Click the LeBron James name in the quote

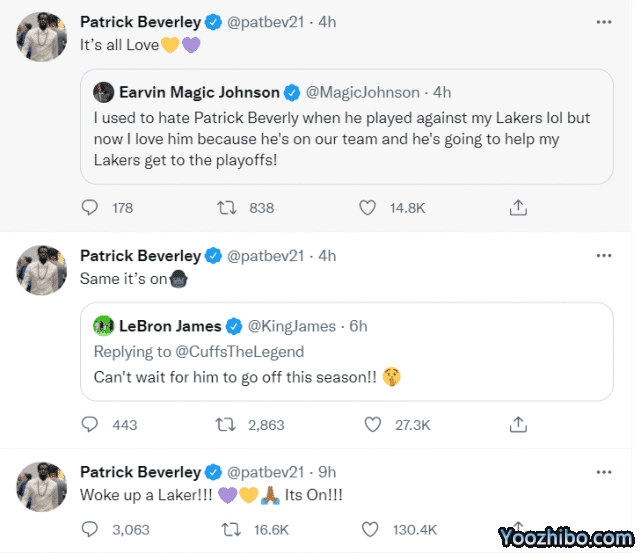(x=170, y=326)
